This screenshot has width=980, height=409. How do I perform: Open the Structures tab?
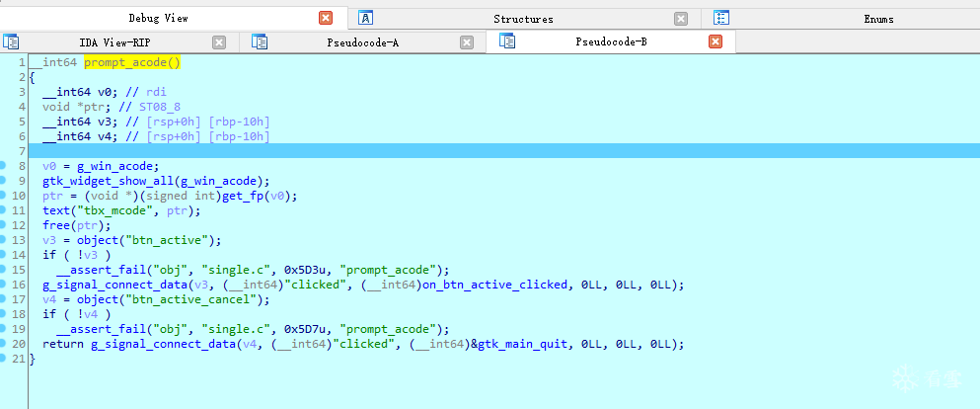[523, 19]
